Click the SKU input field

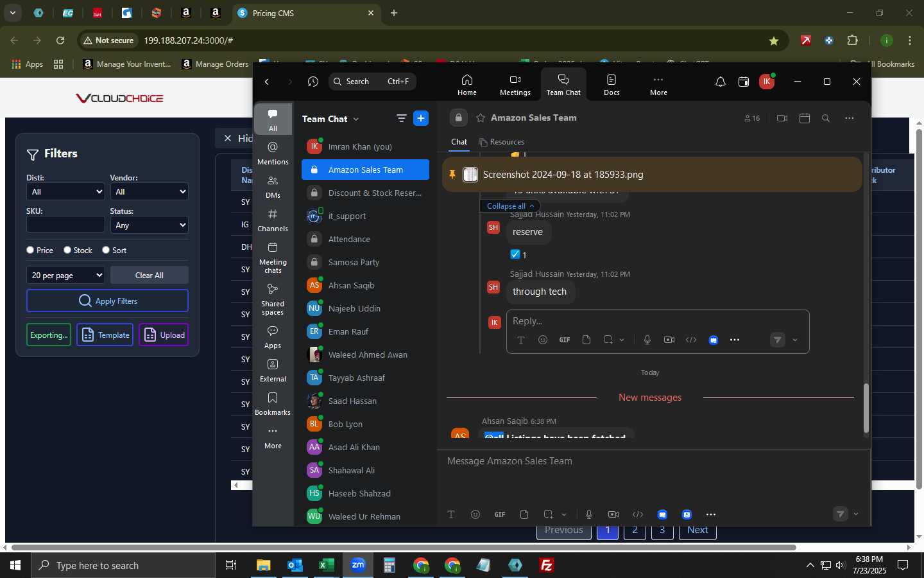(65, 224)
